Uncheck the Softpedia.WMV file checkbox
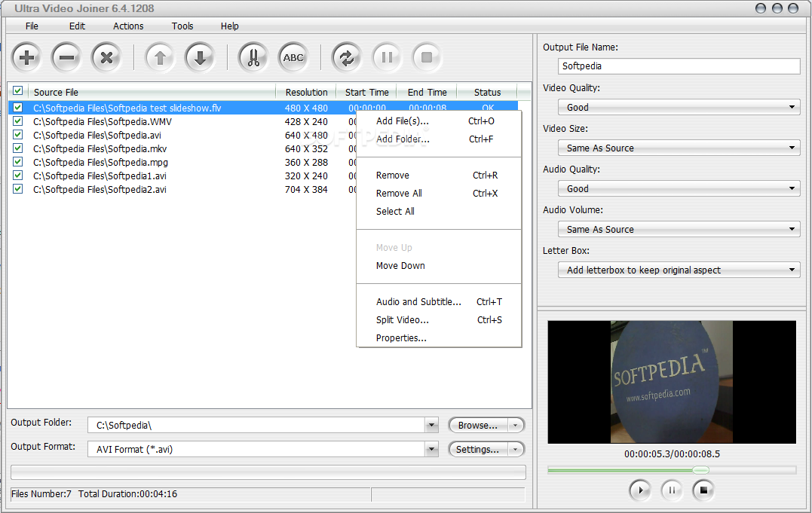This screenshot has height=513, width=812. click(x=17, y=121)
